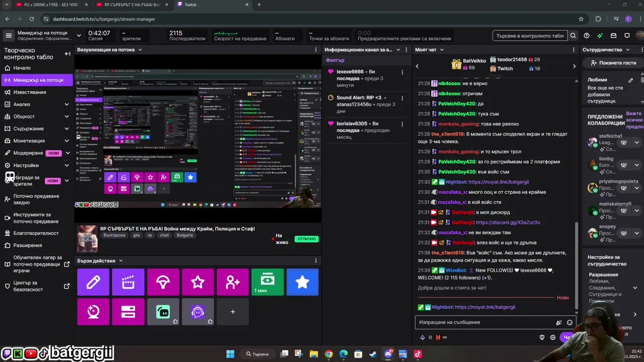
Task: Click the Филтър link in the activity feed
Action: (335, 60)
